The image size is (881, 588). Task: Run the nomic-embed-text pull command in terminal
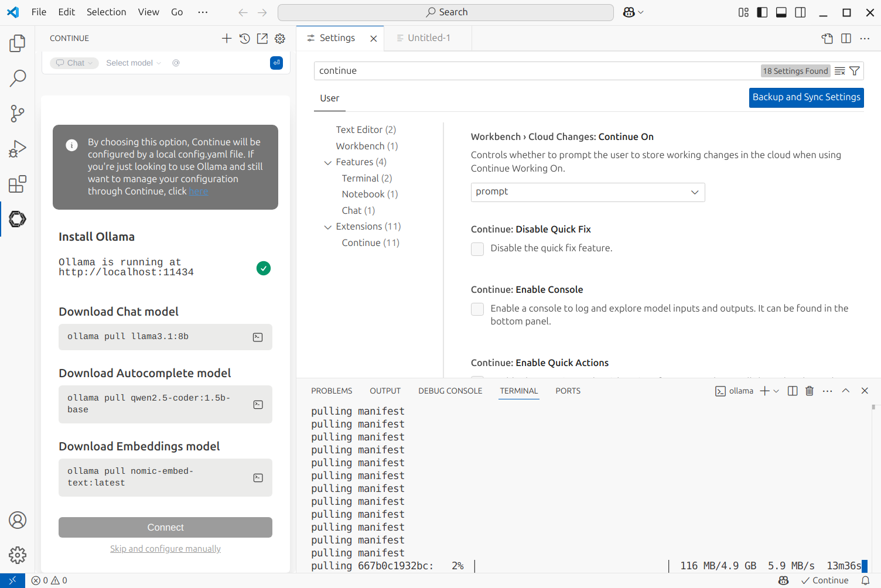(x=258, y=477)
